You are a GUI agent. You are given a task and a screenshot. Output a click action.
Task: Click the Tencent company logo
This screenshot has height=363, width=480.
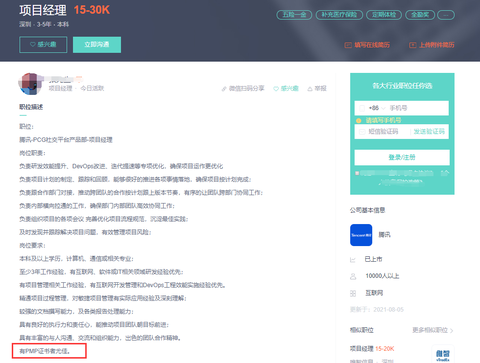[361, 235]
